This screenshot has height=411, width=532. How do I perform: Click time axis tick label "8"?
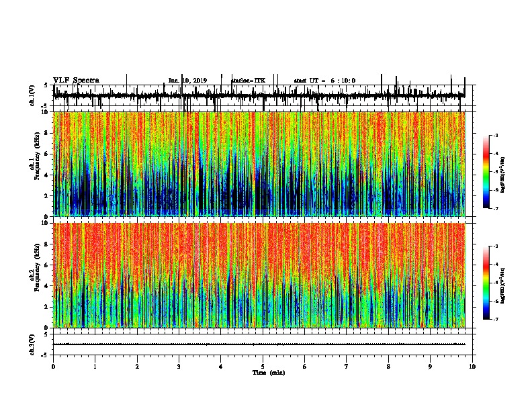tap(388, 367)
